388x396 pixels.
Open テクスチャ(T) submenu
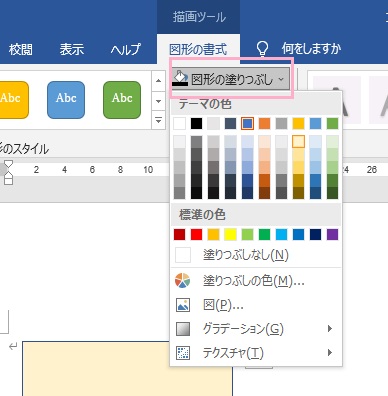click(256, 353)
